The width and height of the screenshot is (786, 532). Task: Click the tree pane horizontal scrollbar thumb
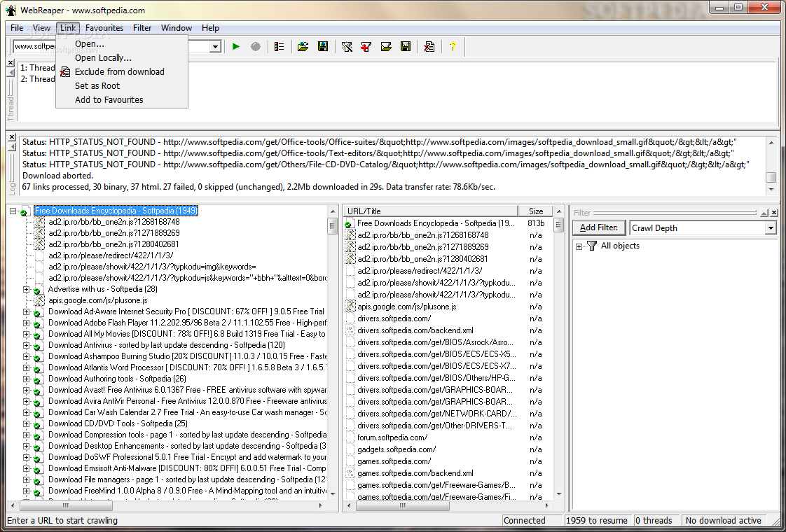pyautogui.click(x=65, y=505)
